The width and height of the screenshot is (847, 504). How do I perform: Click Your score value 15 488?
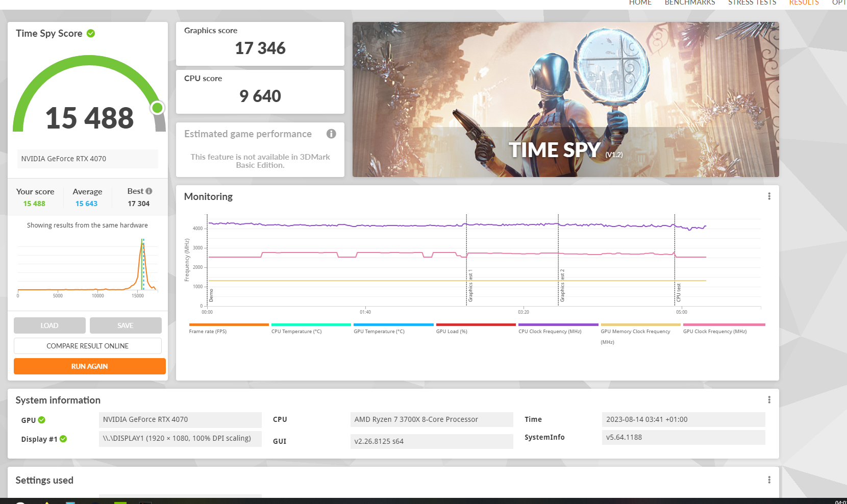click(x=34, y=204)
